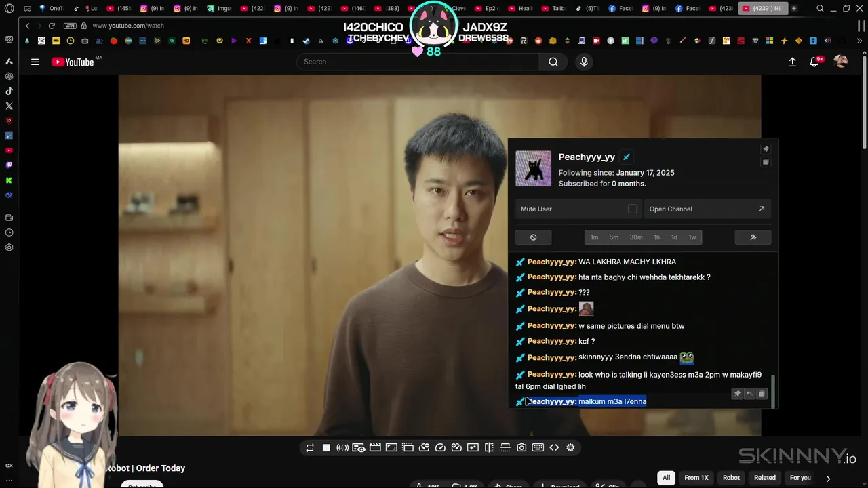Click Peachyyy_yy username heading
This screenshot has height=488, width=868.
coord(587,157)
